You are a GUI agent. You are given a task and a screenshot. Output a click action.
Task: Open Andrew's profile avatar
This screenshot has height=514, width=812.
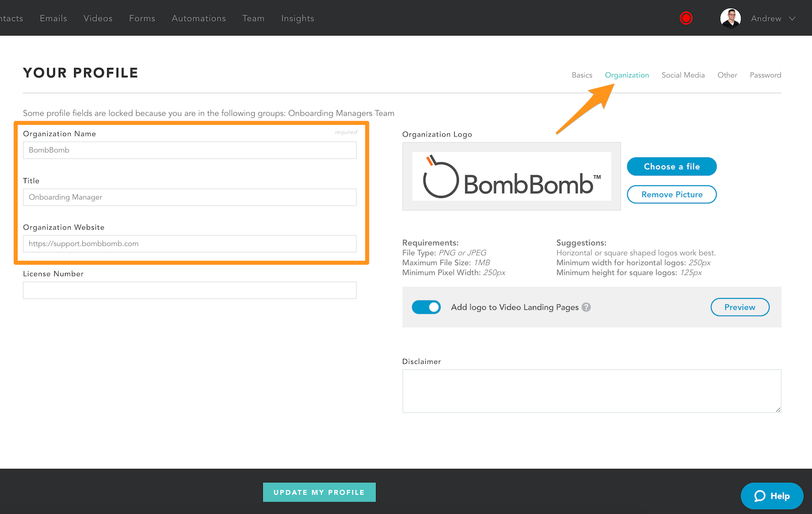click(x=730, y=18)
